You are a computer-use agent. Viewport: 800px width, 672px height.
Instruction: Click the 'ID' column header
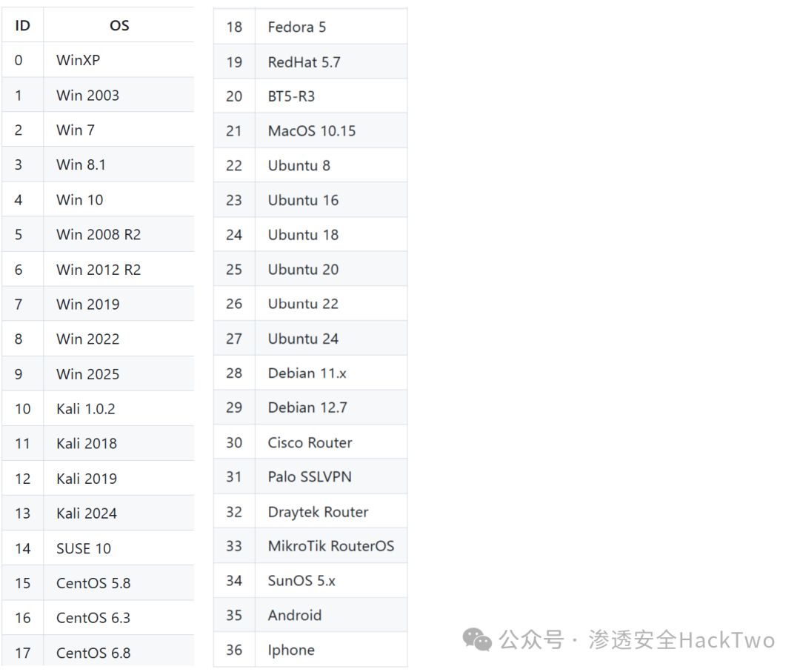[x=22, y=25]
